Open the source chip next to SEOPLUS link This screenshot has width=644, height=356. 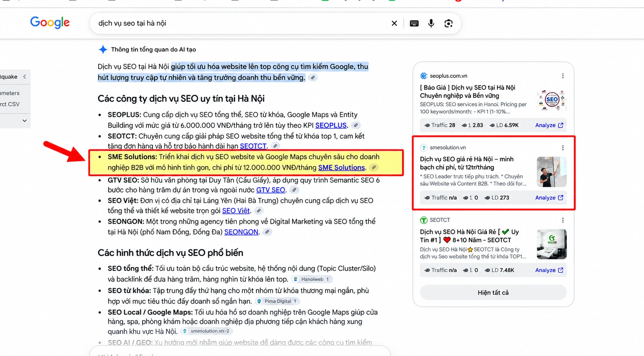click(356, 125)
